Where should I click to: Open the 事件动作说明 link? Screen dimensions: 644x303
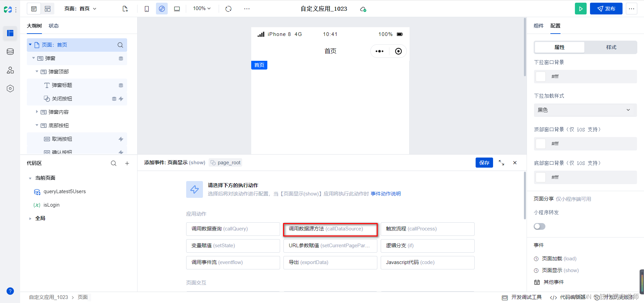(x=386, y=194)
